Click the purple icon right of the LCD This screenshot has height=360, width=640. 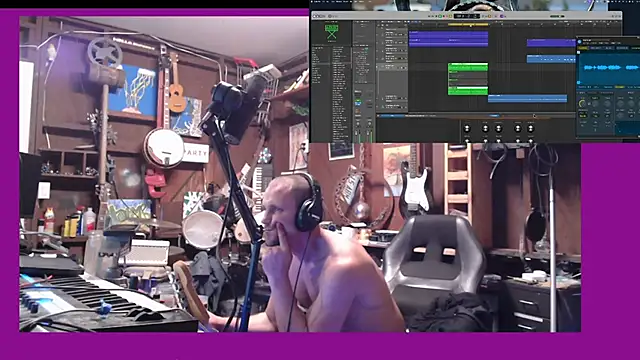click(x=502, y=16)
